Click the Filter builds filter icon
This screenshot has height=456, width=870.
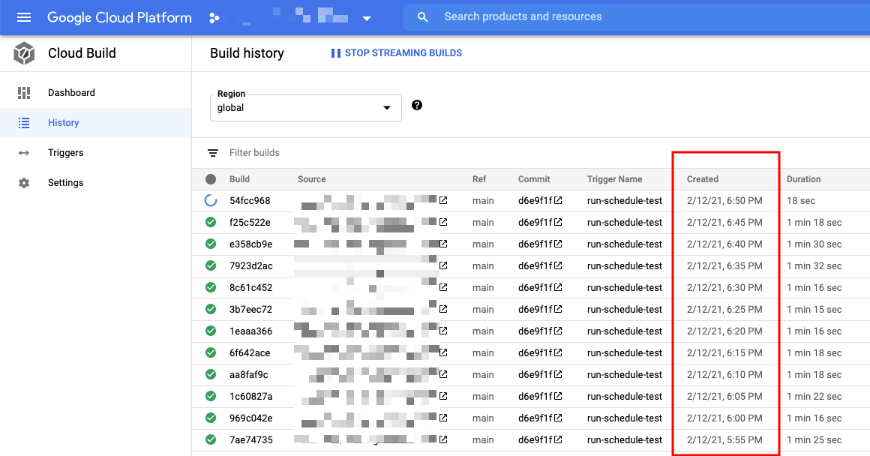213,153
